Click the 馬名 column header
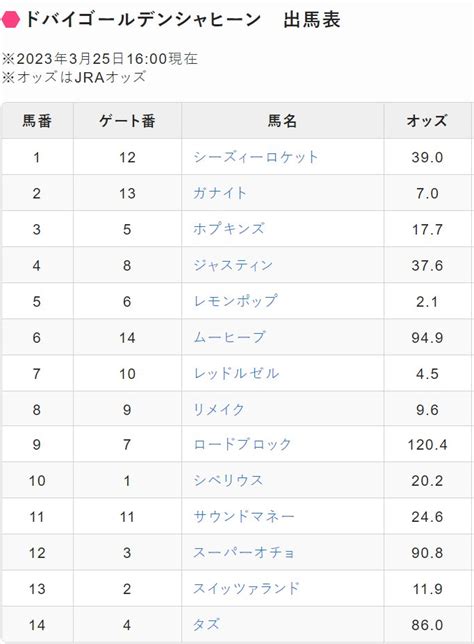474x644 pixels. (283, 121)
